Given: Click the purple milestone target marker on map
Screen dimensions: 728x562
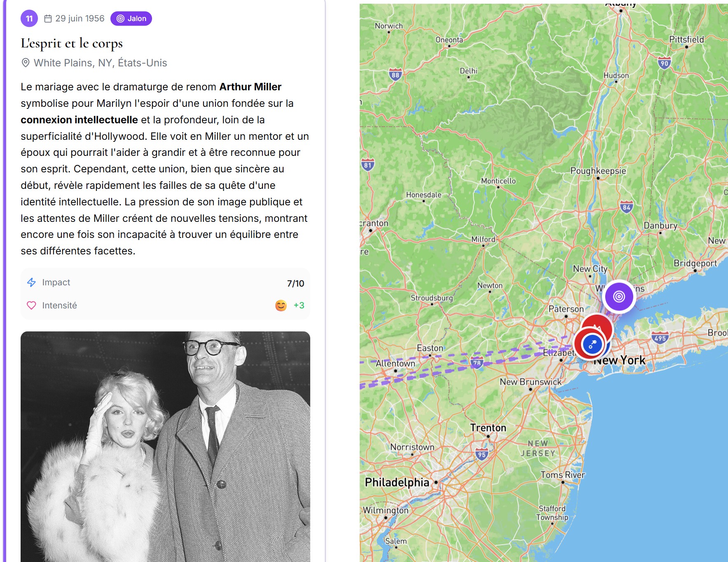Looking at the screenshot, I should pos(619,296).
